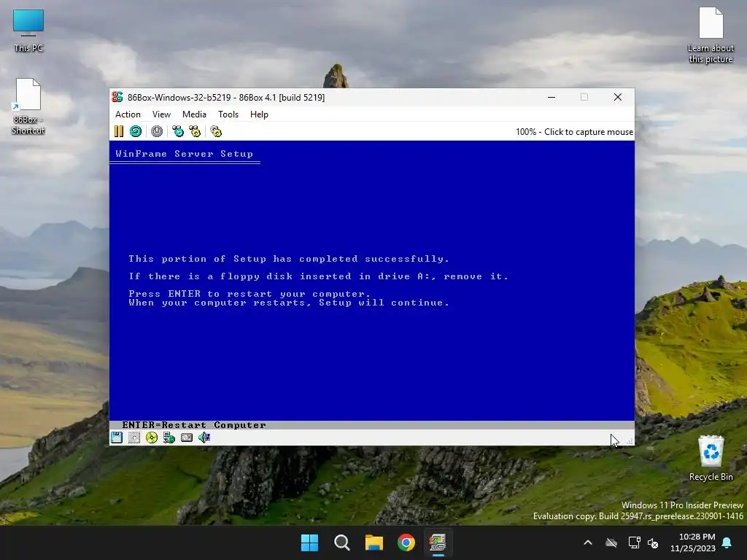Click the grey cartridge status bar icon
Viewport: 747px width, 560px height.
(x=187, y=437)
